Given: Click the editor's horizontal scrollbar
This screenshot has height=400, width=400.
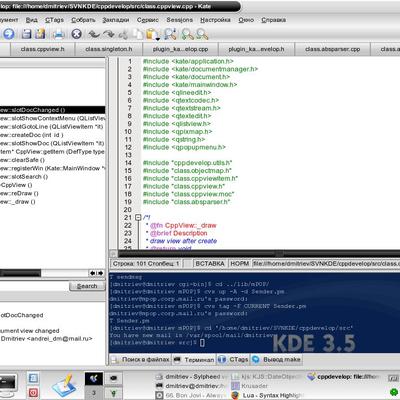Looking at the screenshot, I should pos(258,254).
